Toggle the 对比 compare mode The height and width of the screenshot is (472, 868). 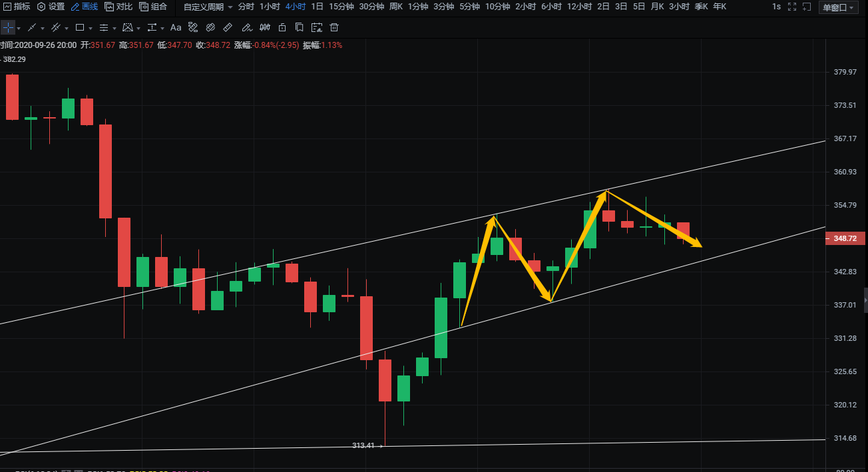click(x=118, y=7)
